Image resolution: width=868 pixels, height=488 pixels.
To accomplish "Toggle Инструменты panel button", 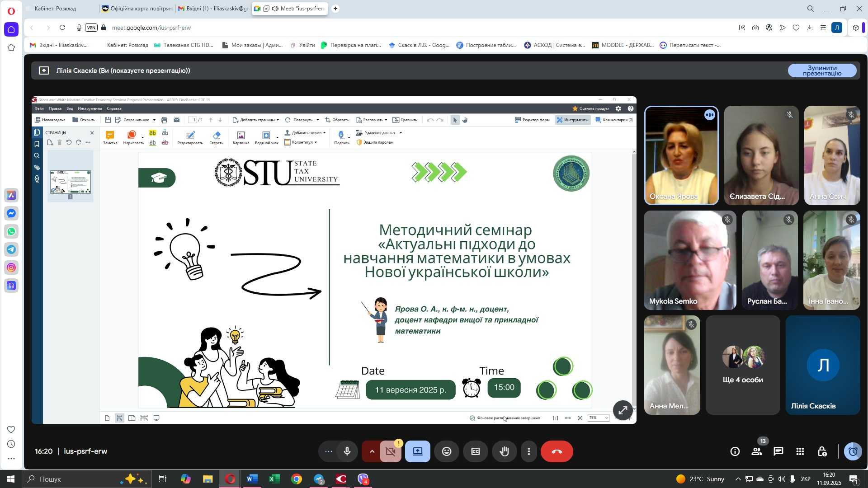I will [x=572, y=120].
